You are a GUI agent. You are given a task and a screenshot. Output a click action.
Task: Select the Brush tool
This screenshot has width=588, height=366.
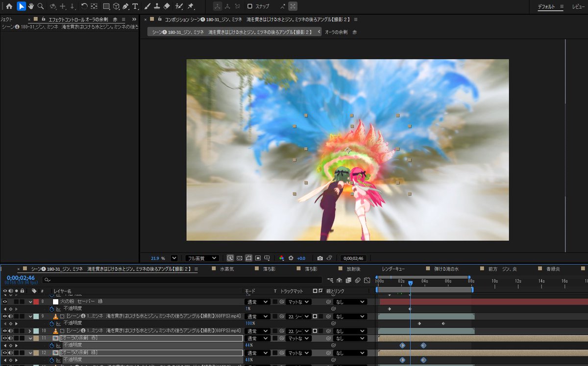(x=147, y=6)
